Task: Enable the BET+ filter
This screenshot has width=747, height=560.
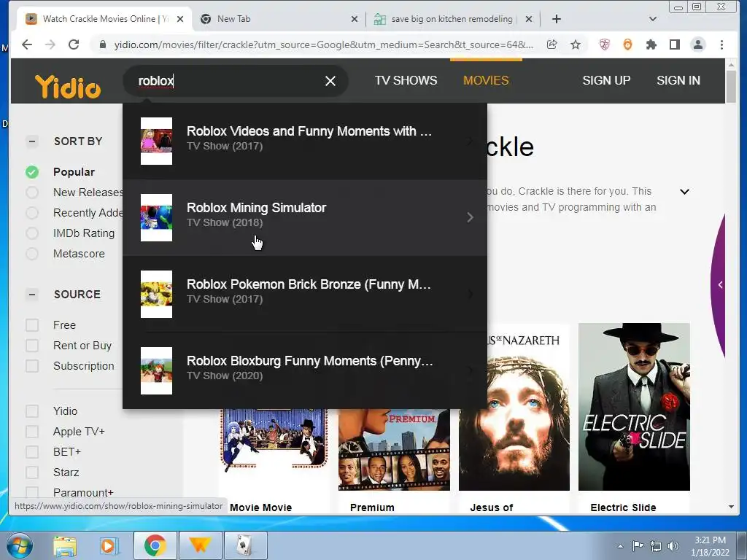Action: [x=32, y=452]
